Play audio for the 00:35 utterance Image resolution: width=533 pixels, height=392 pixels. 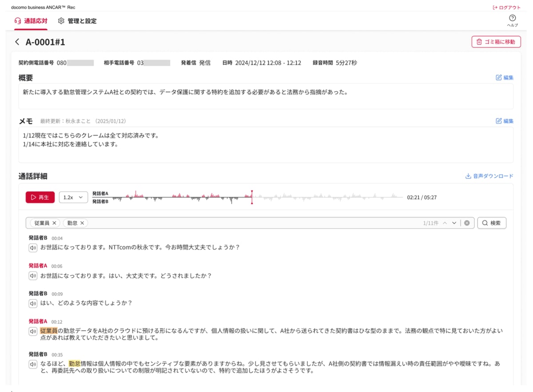[33, 364]
